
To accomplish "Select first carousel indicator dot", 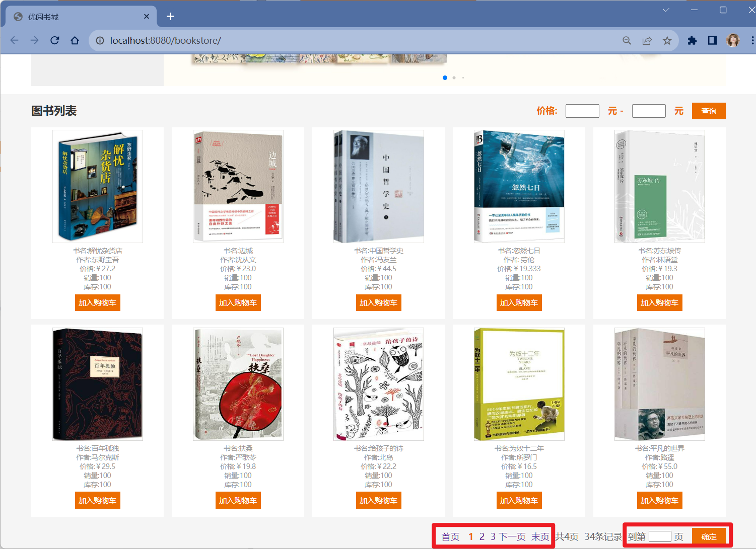I will (445, 77).
